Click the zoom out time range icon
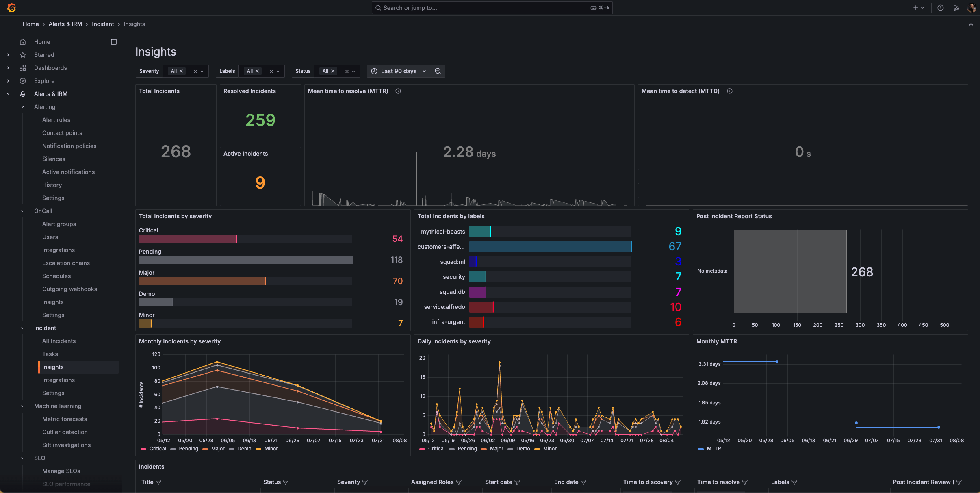Image resolution: width=980 pixels, height=493 pixels. pyautogui.click(x=438, y=71)
